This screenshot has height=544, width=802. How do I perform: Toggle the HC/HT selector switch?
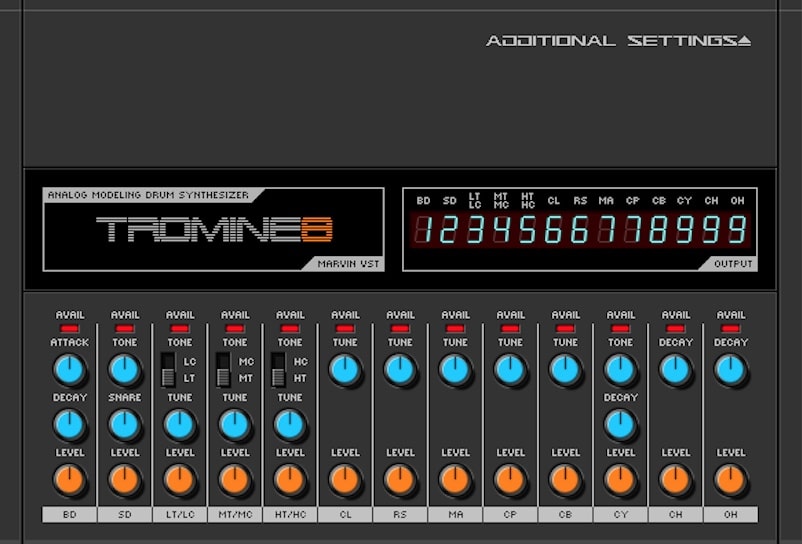coord(278,370)
